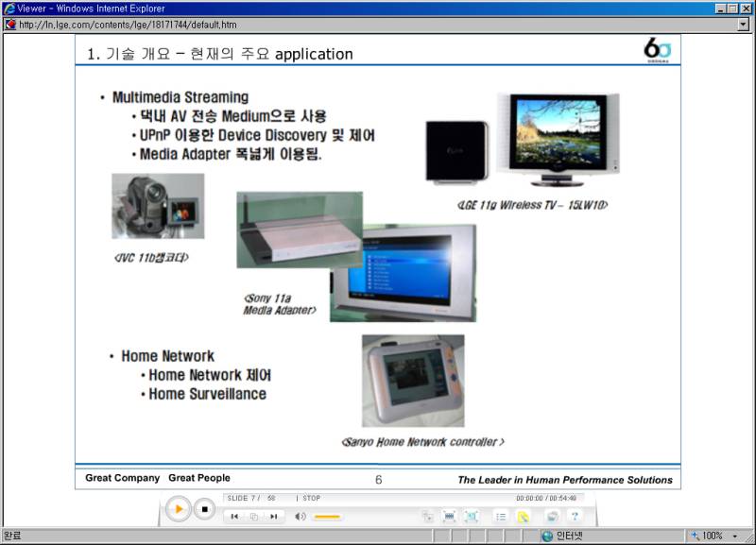This screenshot has width=756, height=545.
Task: Click the 'SLIDE 7 / 58' counter text
Action: [251, 499]
